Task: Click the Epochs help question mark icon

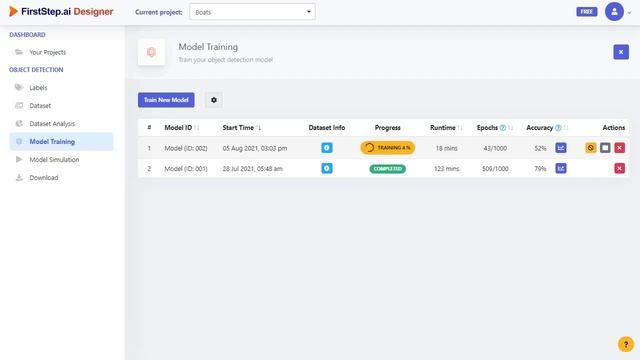Action: (x=503, y=128)
